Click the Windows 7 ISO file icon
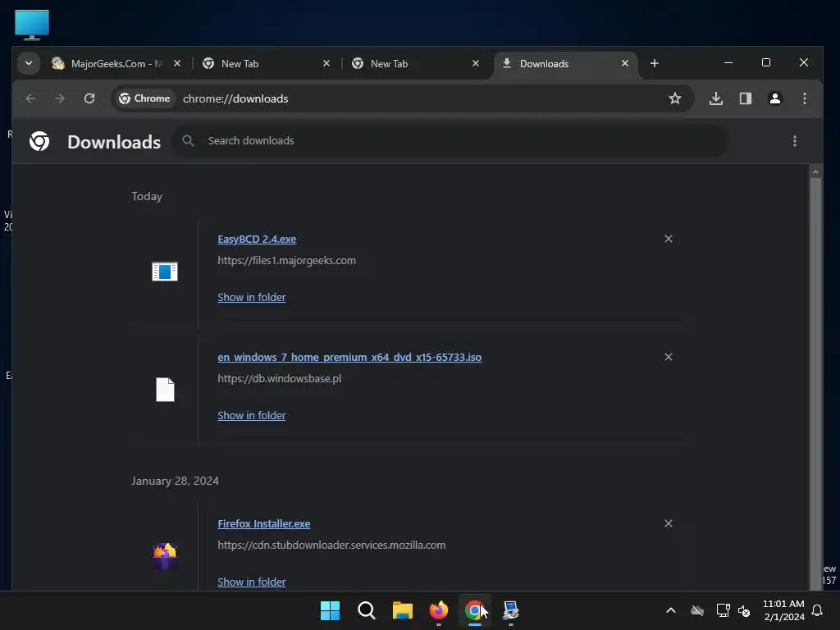This screenshot has width=840, height=630. click(165, 390)
